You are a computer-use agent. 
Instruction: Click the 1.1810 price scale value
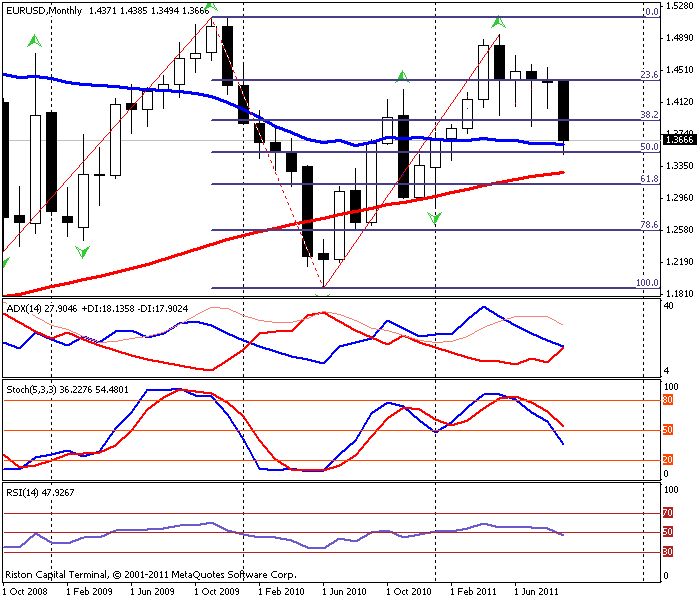point(679,294)
